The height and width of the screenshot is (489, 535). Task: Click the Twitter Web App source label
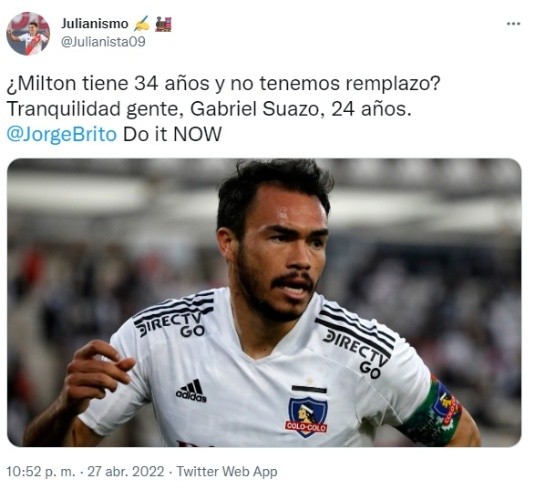(x=227, y=472)
